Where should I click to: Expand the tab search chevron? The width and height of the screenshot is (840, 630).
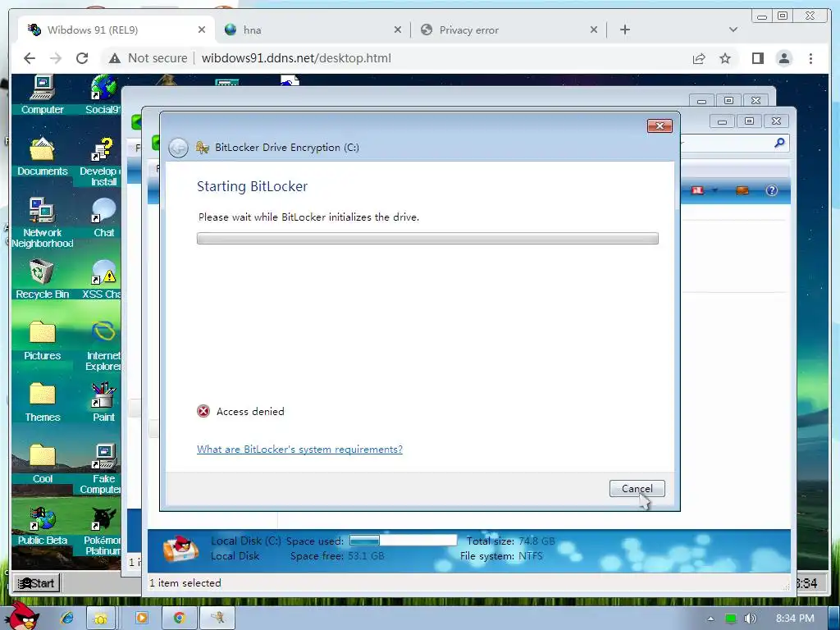coord(733,30)
